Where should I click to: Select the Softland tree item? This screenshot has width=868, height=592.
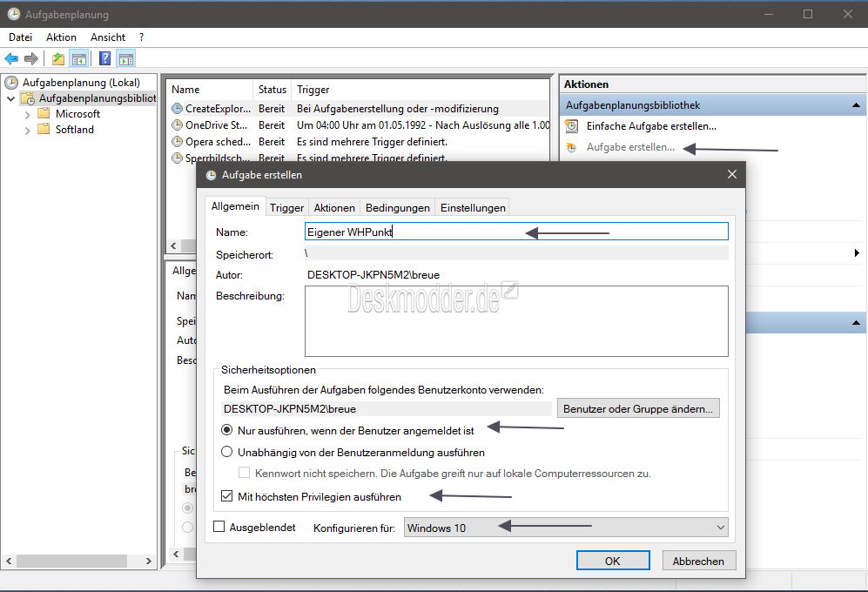75,129
